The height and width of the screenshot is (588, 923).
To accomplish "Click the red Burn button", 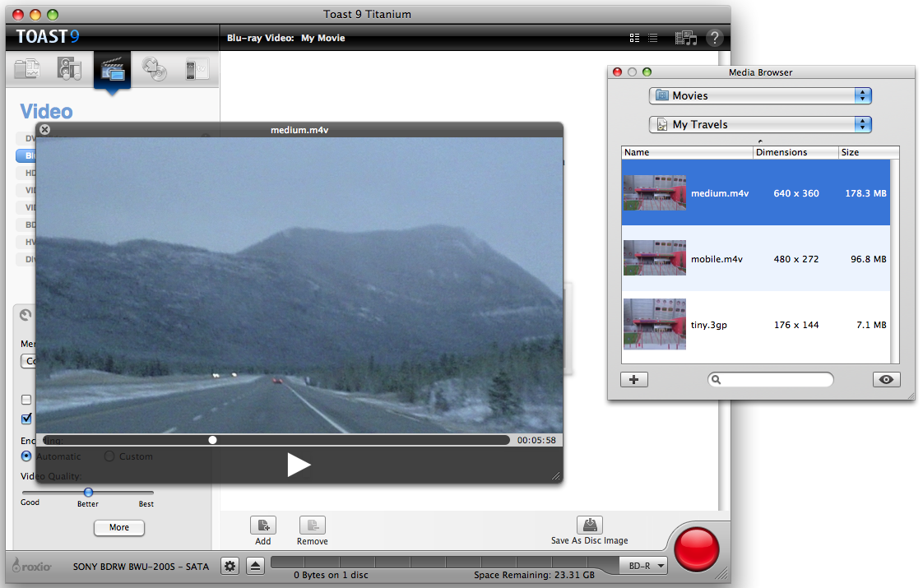I will pyautogui.click(x=697, y=549).
